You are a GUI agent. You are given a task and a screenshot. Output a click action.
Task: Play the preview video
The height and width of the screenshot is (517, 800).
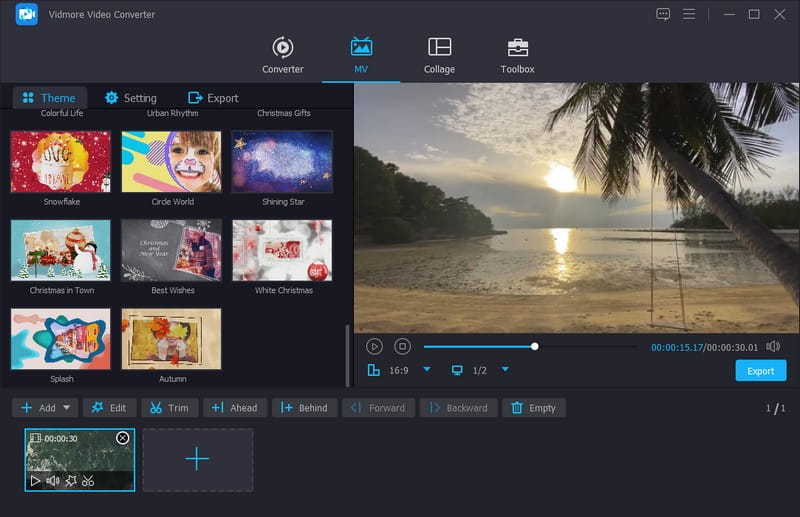[374, 346]
